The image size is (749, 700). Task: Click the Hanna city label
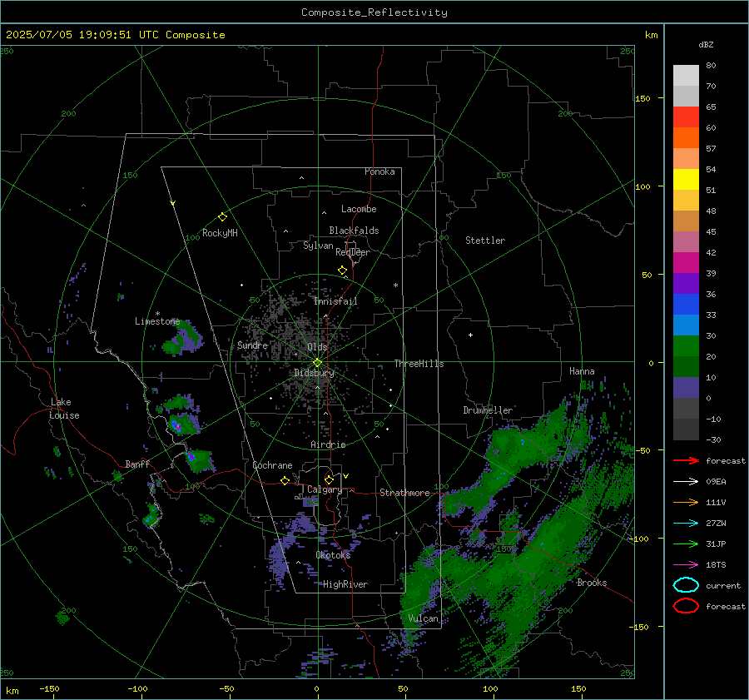582,371
